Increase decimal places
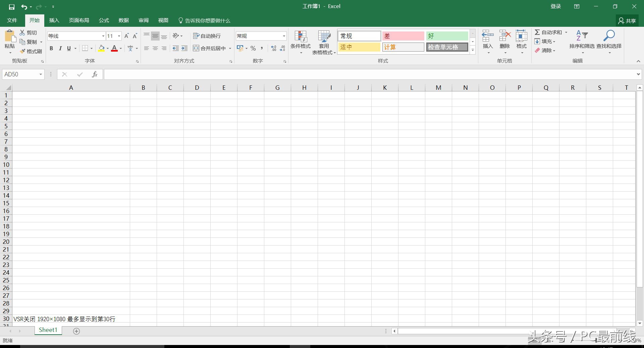 pos(274,48)
